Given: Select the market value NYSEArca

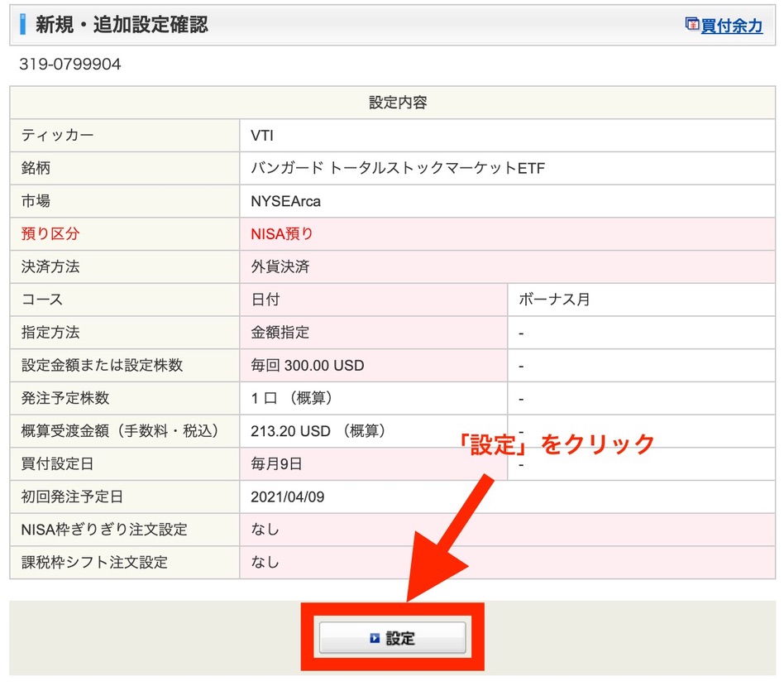Looking at the screenshot, I should click(x=285, y=201).
